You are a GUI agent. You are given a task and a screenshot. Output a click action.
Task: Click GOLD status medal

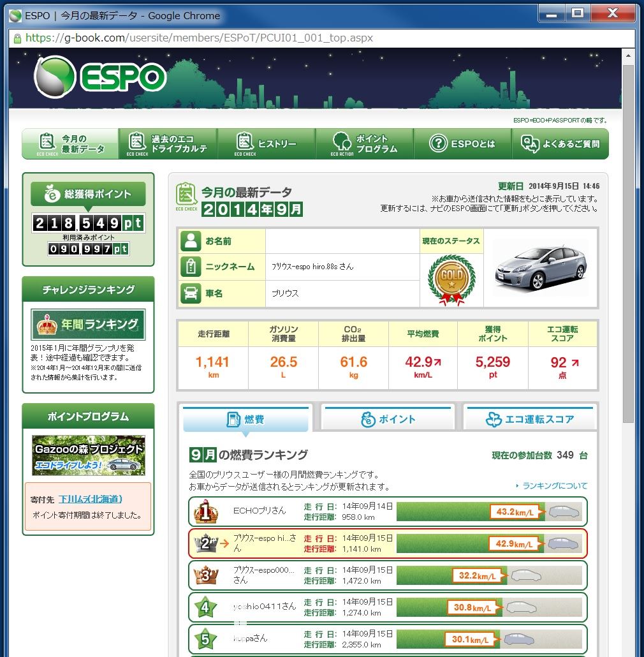tap(452, 280)
